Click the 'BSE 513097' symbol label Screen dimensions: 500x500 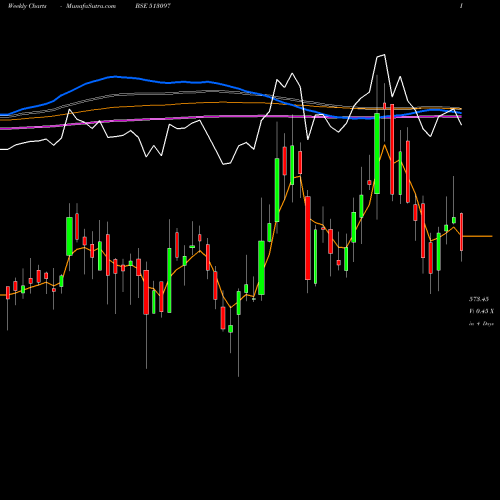pyautogui.click(x=153, y=6)
